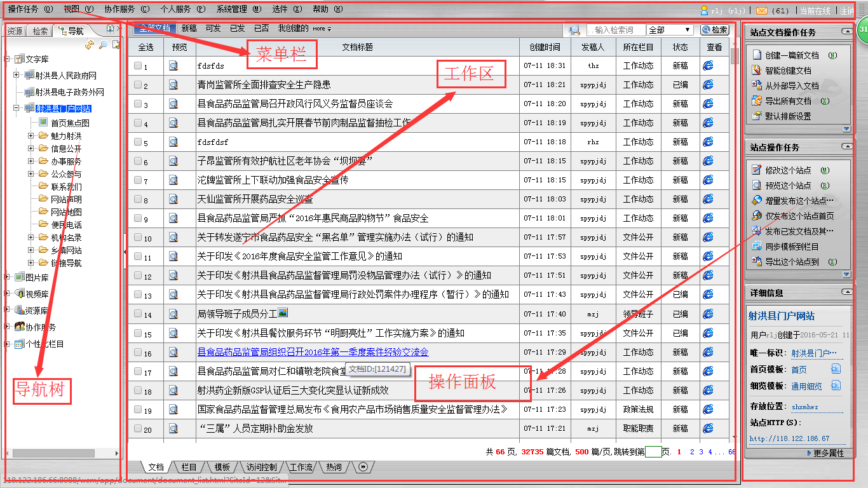The width and height of the screenshot is (868, 488).
Task: Click the advanced search icon beside the search box
Action: [x=574, y=30]
